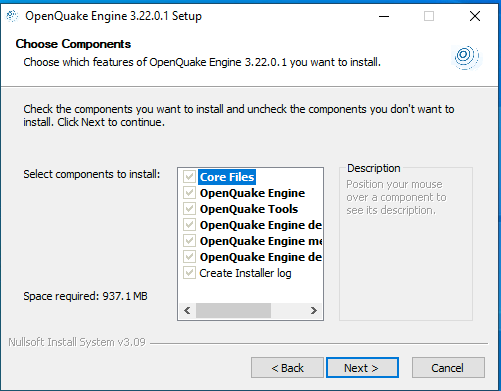Minimize the Setup window
The width and height of the screenshot is (501, 391).
384,16
